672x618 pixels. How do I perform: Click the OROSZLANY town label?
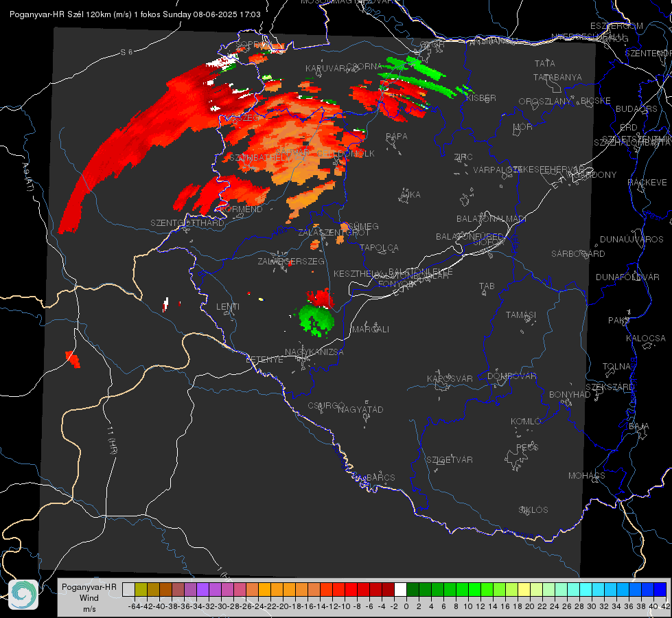pos(545,102)
